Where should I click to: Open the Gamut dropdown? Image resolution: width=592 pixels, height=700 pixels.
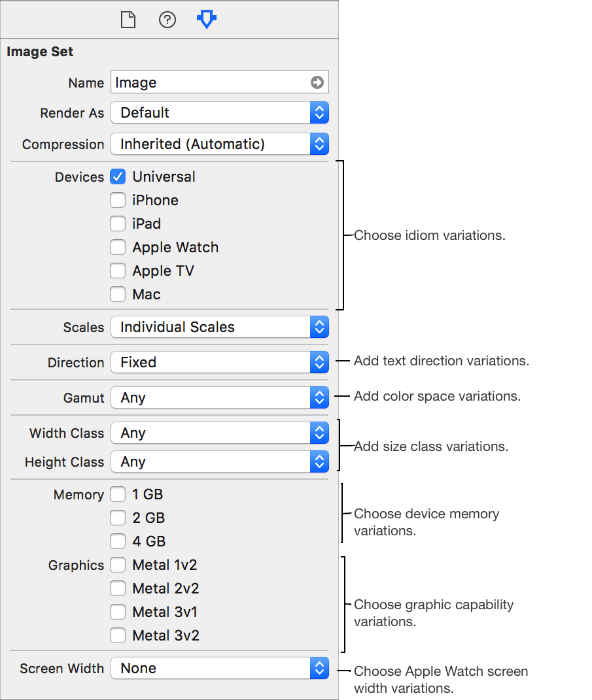pos(220,397)
